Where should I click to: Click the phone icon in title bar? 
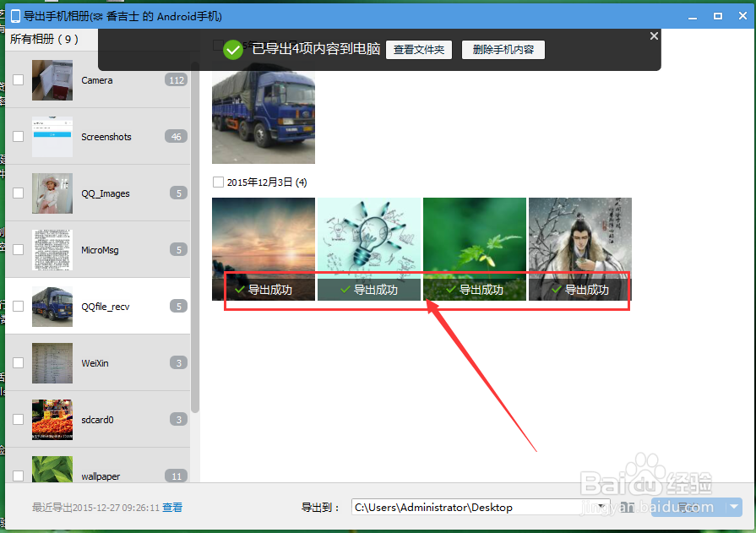click(x=15, y=16)
